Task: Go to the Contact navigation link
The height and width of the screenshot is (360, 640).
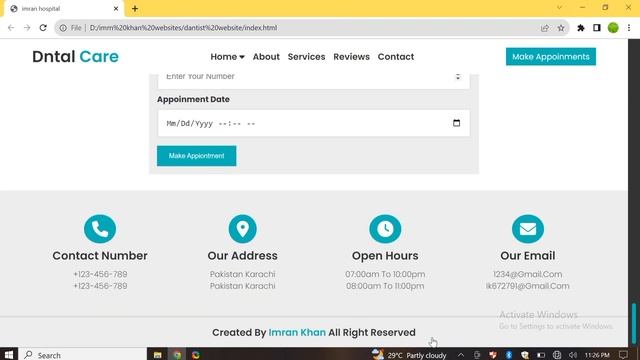Action: point(396,57)
